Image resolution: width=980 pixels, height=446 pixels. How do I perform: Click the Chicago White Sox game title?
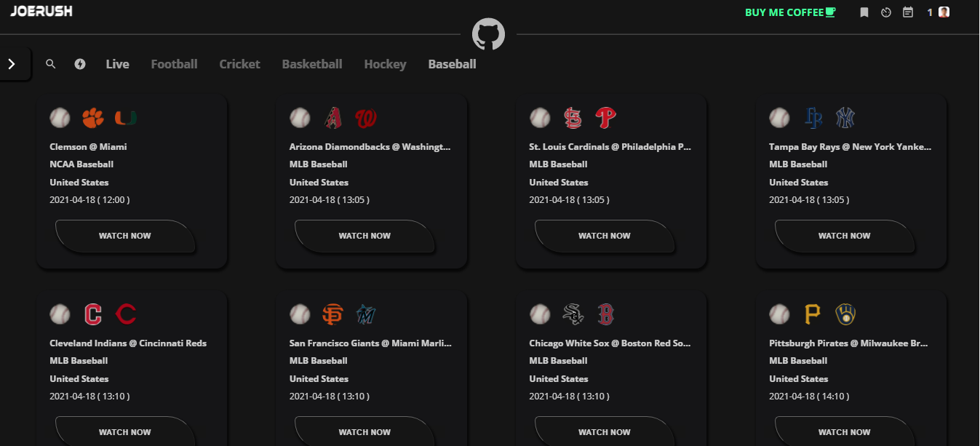pos(610,343)
